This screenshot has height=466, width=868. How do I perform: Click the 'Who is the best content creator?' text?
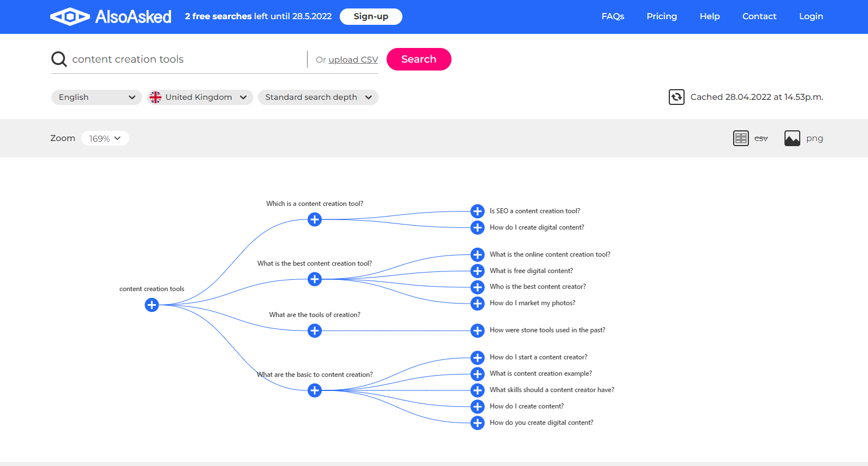(538, 287)
